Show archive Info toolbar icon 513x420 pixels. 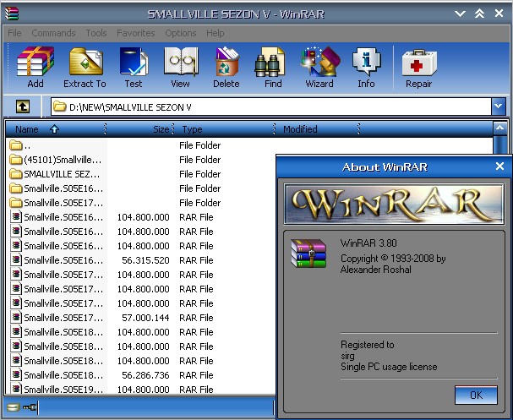coord(366,67)
